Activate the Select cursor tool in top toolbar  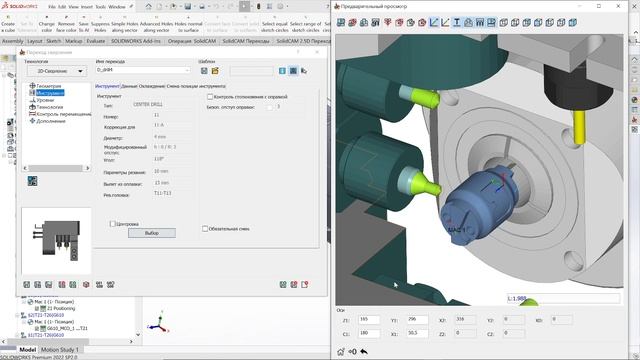tap(244, 7)
